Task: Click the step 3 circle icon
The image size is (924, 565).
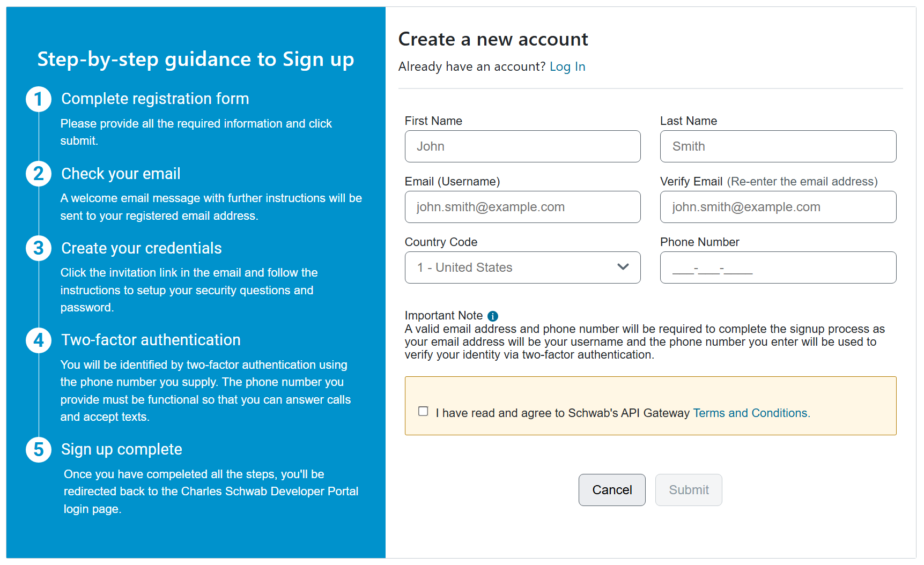Action: click(x=39, y=248)
